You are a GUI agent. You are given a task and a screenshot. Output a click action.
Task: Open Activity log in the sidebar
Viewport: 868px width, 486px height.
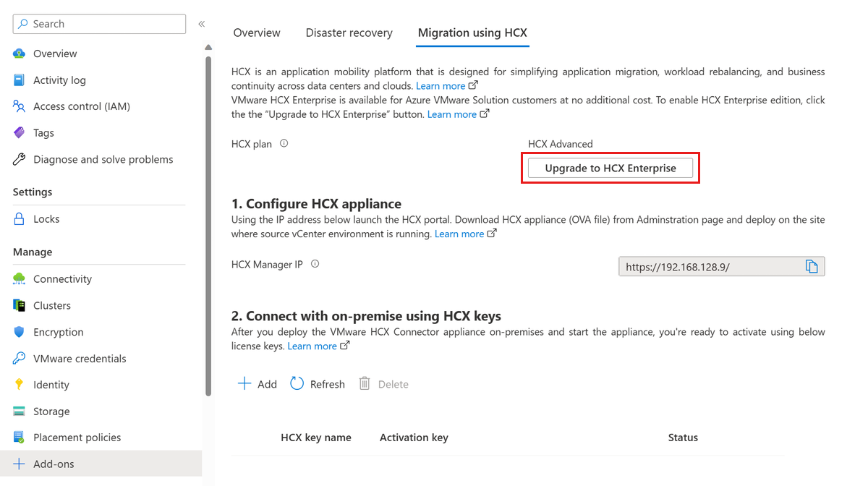59,80
